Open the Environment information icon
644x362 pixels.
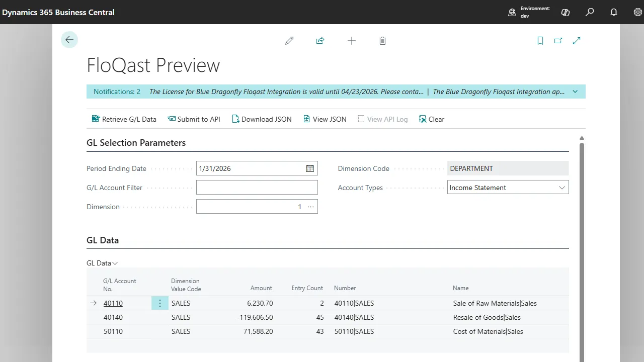[512, 12]
